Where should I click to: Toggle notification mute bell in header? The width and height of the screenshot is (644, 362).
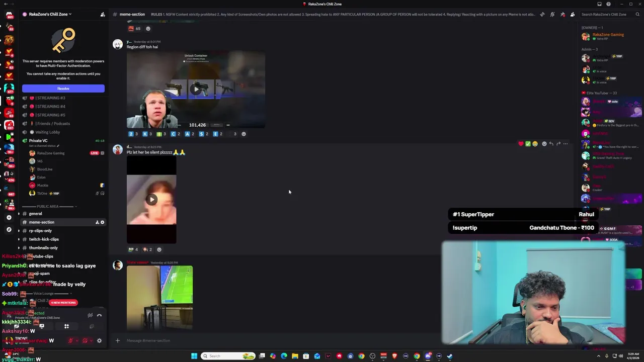[552, 14]
